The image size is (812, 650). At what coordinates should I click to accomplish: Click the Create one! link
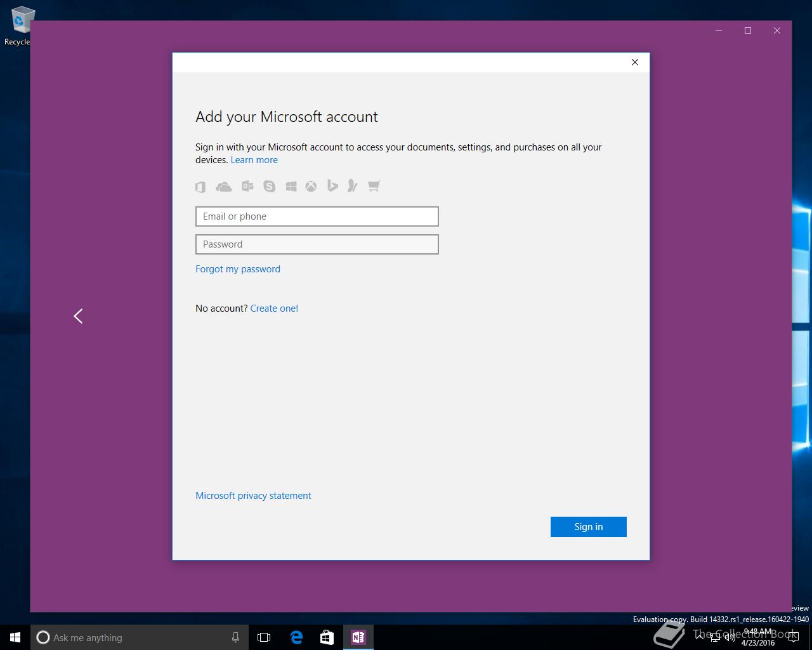274,308
